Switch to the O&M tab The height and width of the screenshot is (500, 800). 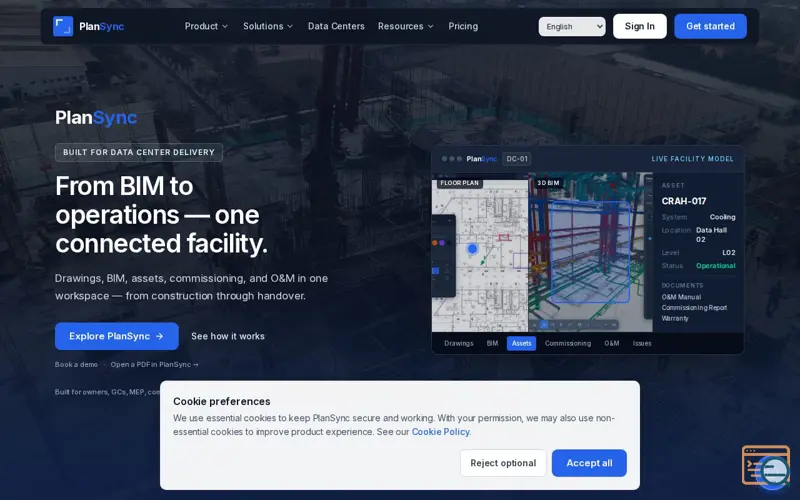(612, 343)
